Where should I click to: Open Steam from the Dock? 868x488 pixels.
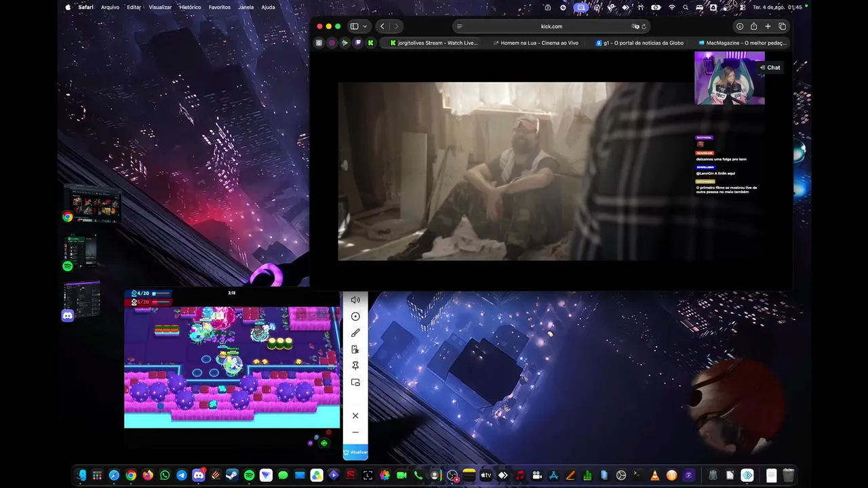pyautogui.click(x=232, y=475)
